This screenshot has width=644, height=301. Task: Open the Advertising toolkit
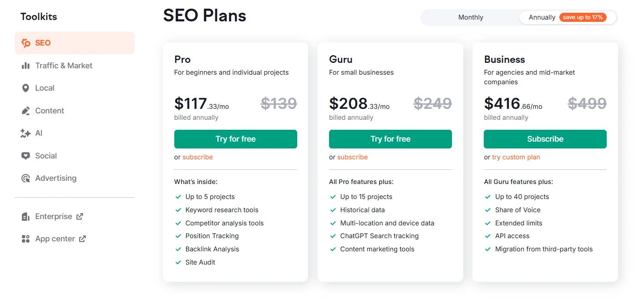click(x=56, y=178)
